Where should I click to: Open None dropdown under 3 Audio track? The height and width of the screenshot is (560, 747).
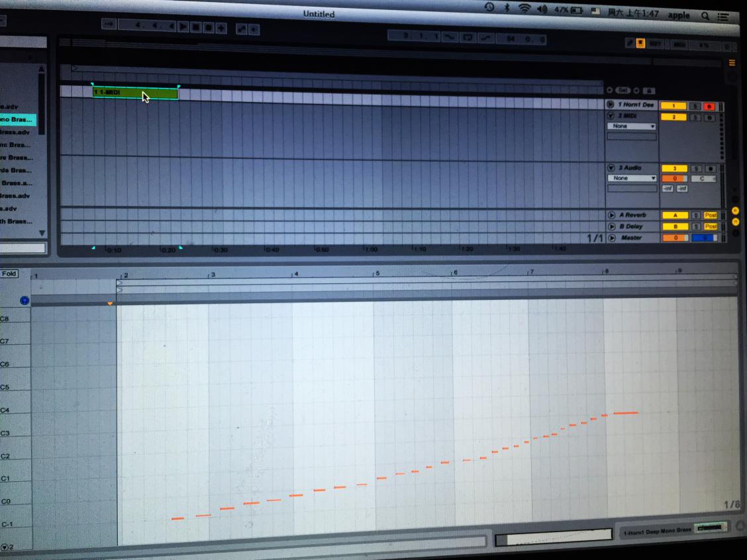632,178
